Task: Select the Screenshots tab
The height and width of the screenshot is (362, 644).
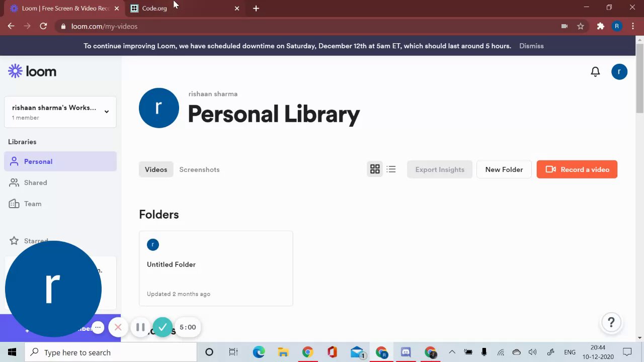Action: [199, 169]
